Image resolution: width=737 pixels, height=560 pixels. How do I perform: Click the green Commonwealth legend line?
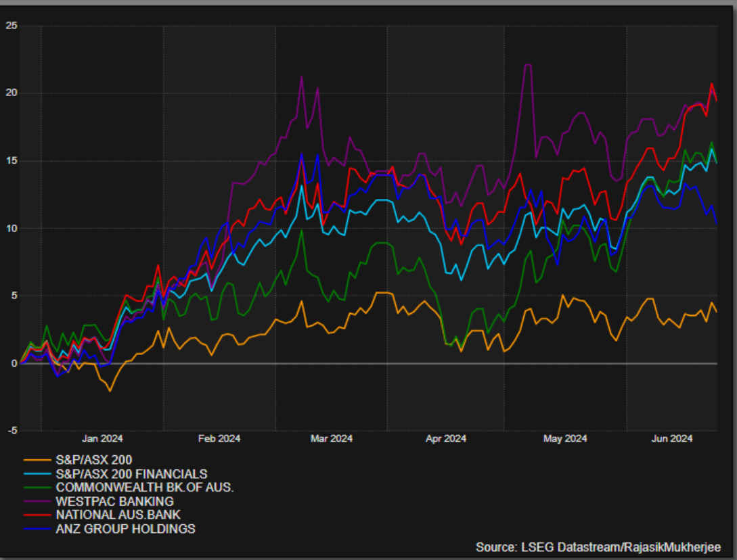point(37,488)
